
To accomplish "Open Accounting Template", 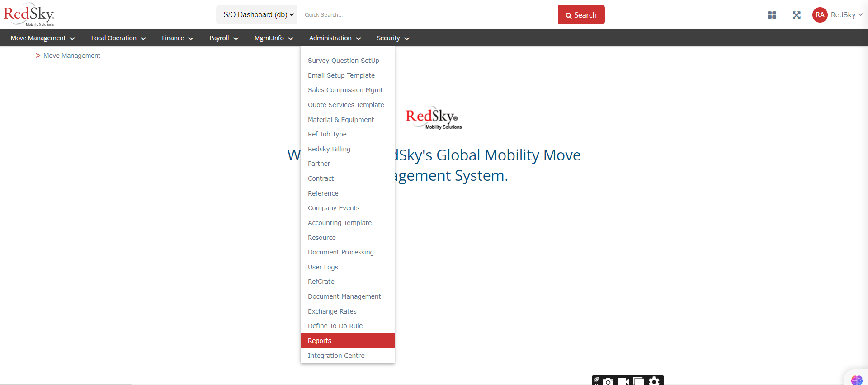I will [x=347, y=223].
